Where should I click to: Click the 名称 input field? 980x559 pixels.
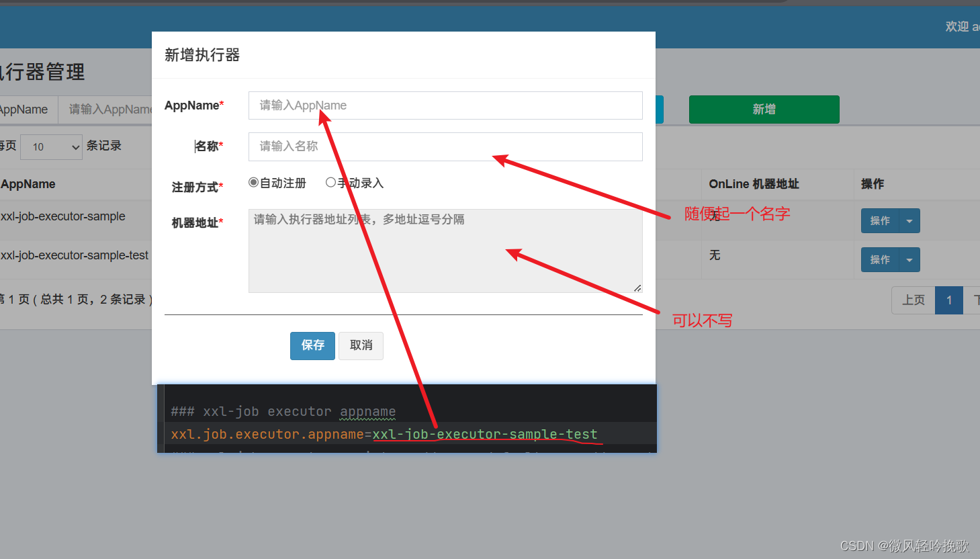(x=445, y=146)
